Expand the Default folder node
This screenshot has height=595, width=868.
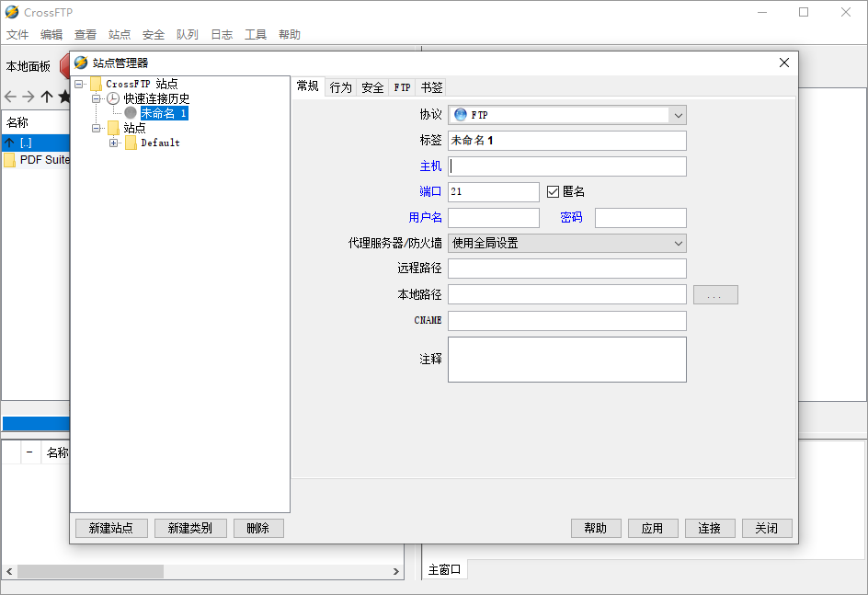(x=113, y=143)
